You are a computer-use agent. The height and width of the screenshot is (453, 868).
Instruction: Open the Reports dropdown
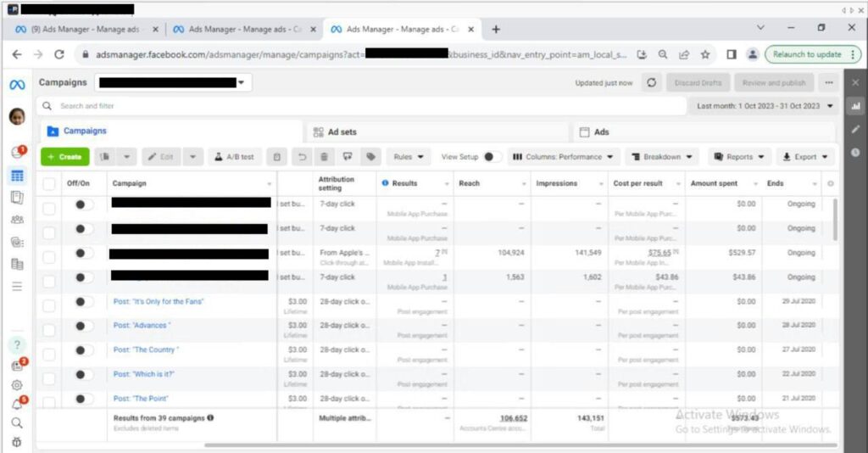click(739, 157)
